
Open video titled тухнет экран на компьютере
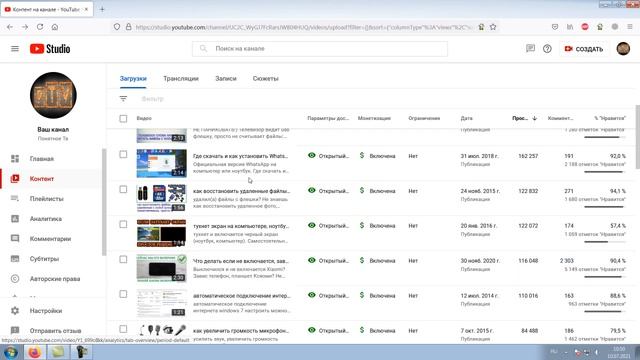(x=241, y=226)
